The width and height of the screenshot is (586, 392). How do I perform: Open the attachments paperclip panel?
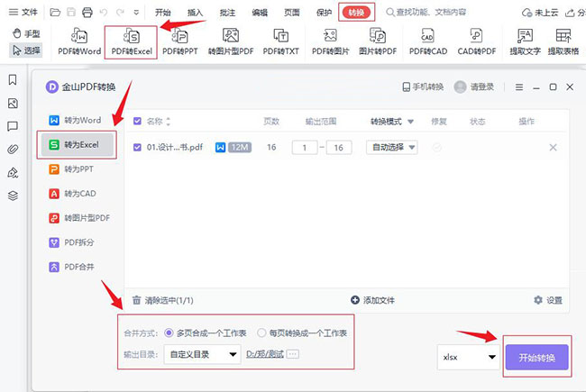pyautogui.click(x=13, y=150)
